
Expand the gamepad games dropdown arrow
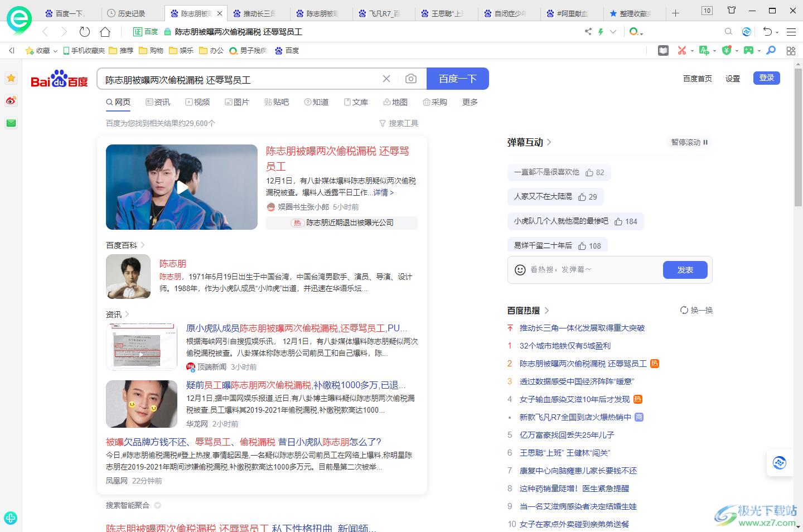click(760, 51)
